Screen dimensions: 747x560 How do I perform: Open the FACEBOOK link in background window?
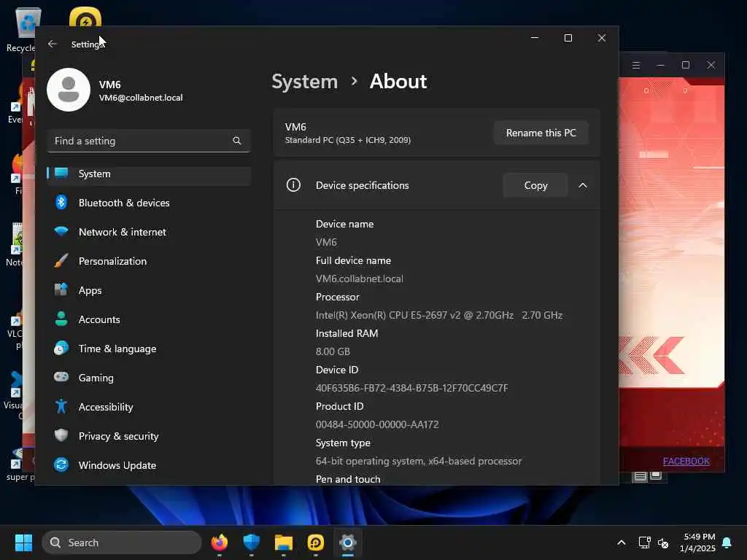point(686,461)
